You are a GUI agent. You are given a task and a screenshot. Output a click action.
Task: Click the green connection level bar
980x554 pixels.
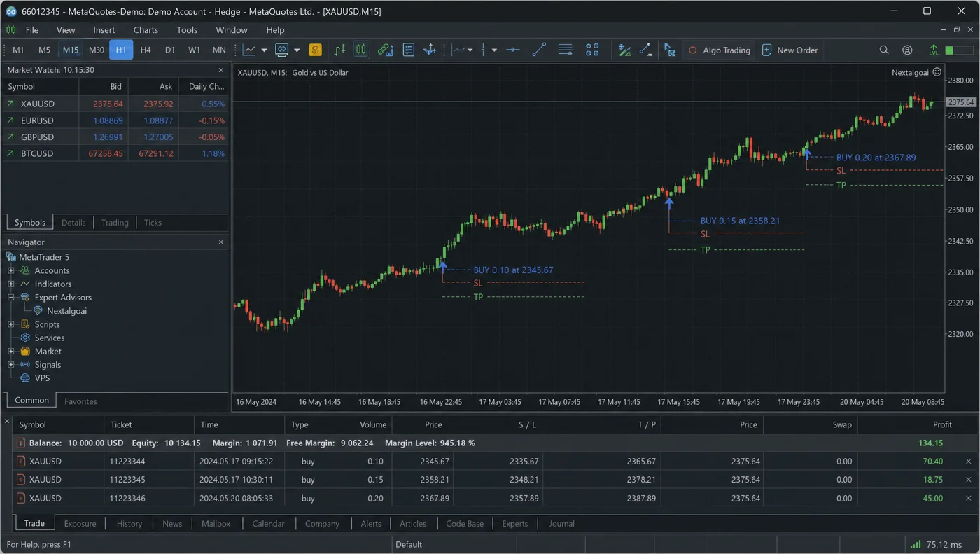click(958, 50)
